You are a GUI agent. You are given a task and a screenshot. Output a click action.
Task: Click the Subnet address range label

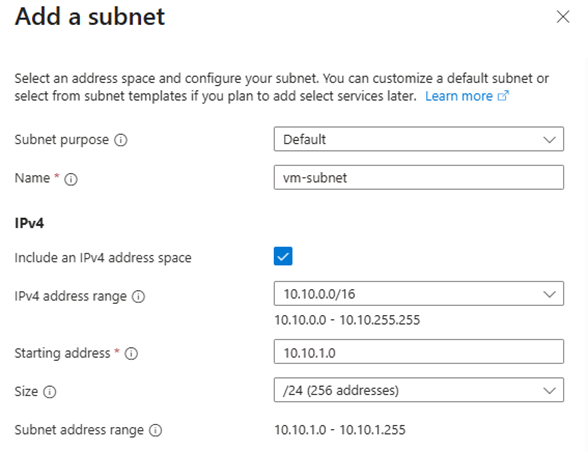[x=79, y=430]
